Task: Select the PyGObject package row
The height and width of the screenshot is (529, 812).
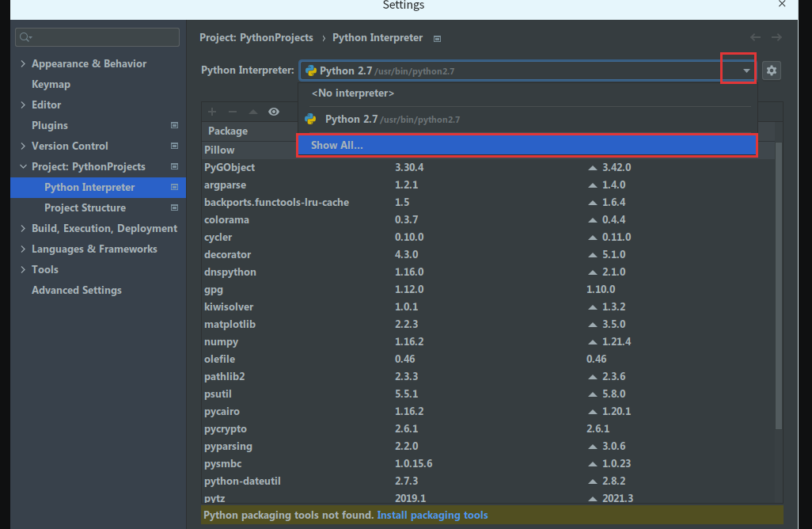Action: click(x=488, y=167)
